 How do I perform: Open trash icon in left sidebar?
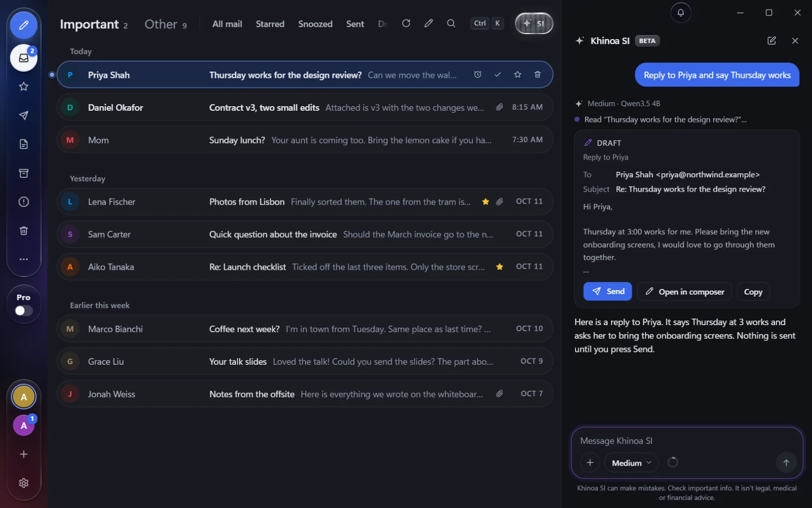(x=23, y=231)
